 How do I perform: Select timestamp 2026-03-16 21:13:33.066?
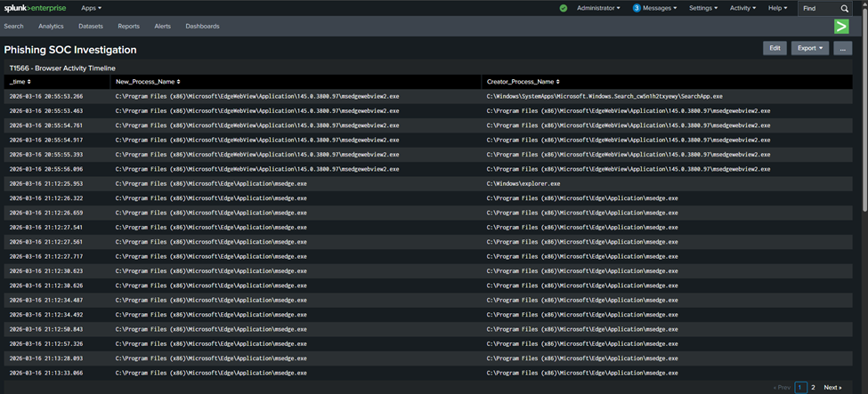46,373
